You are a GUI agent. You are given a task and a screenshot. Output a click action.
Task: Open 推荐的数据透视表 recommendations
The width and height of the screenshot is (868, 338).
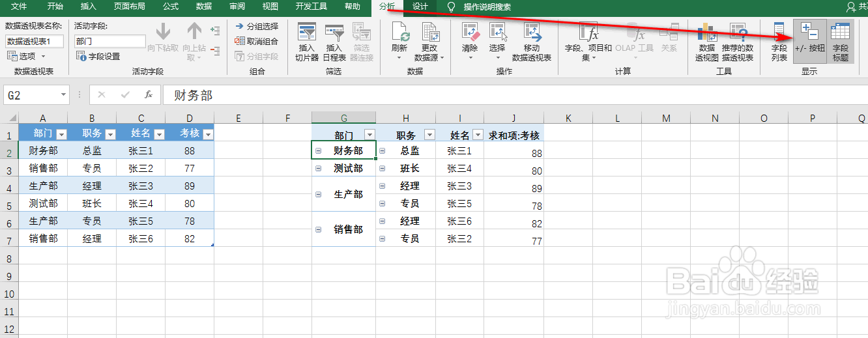pyautogui.click(x=738, y=41)
